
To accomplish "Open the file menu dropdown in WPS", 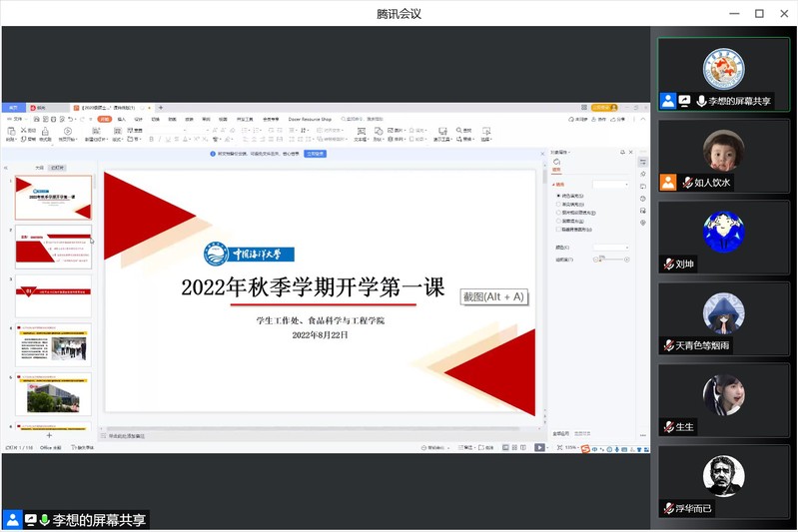I will click(x=17, y=119).
